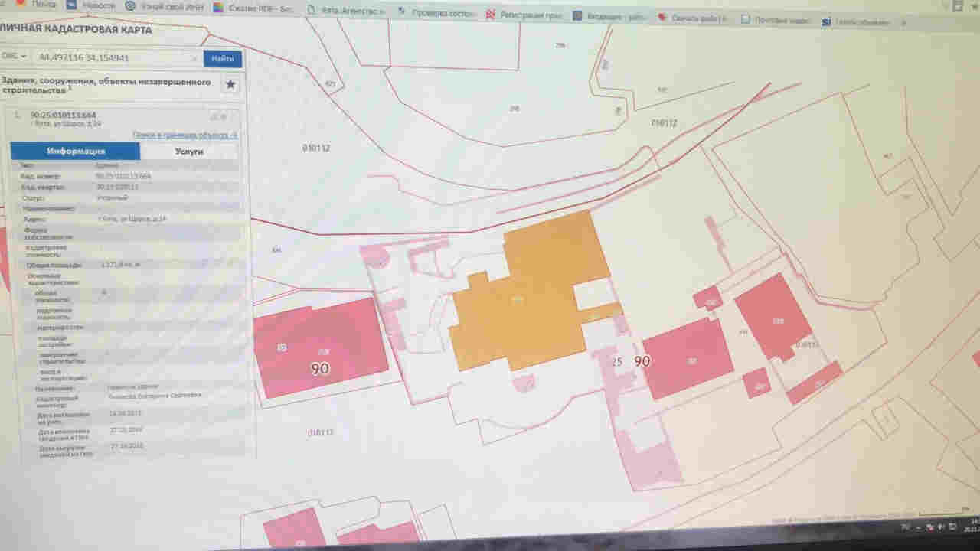Image resolution: width=980 pixels, height=551 pixels.
Task: Click the star favorites icon
Action: coord(230,84)
